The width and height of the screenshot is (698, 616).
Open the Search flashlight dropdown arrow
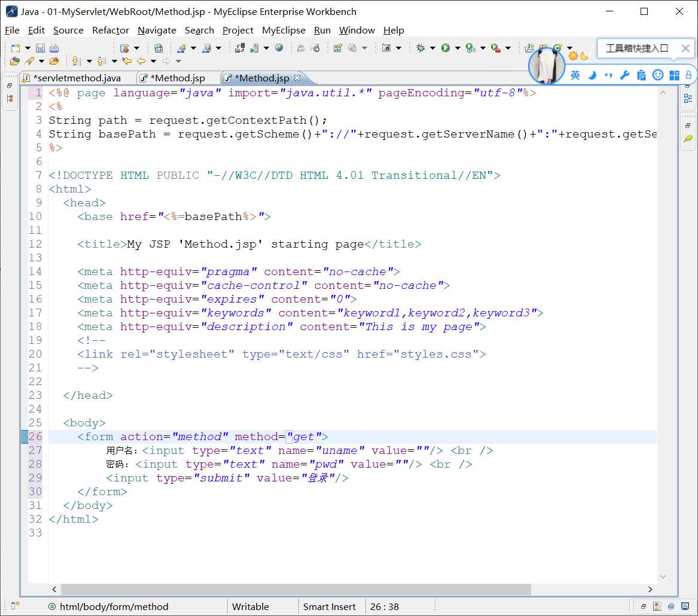coord(41,61)
